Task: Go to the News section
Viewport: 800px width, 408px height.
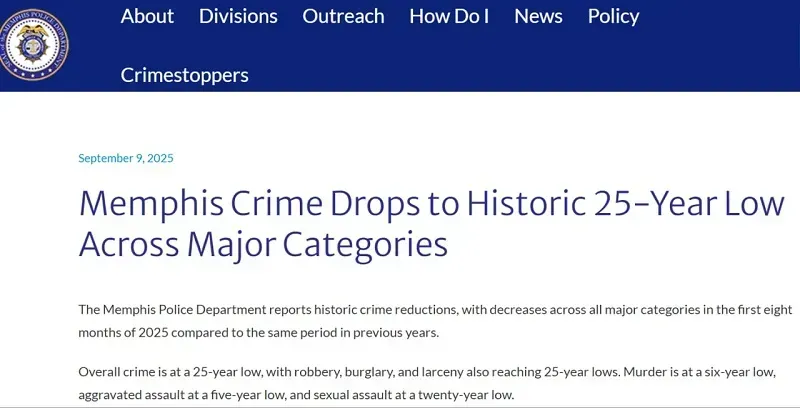Action: pyautogui.click(x=538, y=16)
